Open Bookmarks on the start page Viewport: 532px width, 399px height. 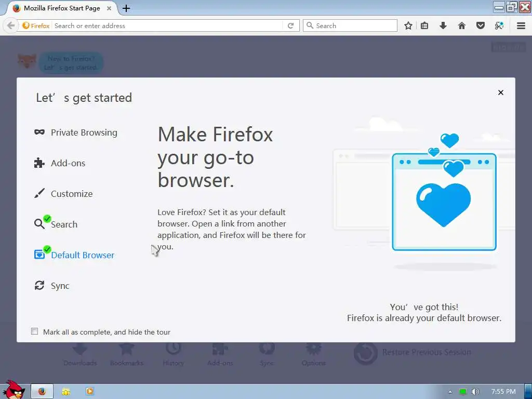point(127,354)
